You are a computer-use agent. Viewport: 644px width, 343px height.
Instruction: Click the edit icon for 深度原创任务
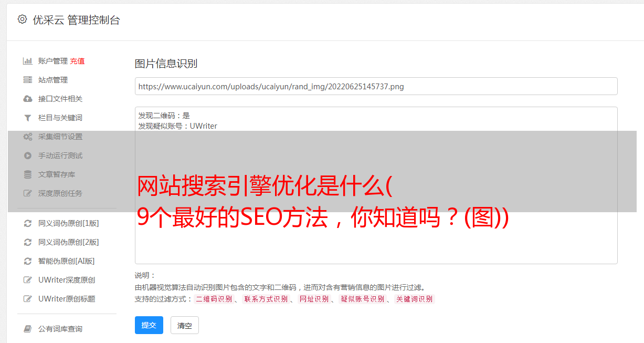(x=28, y=193)
